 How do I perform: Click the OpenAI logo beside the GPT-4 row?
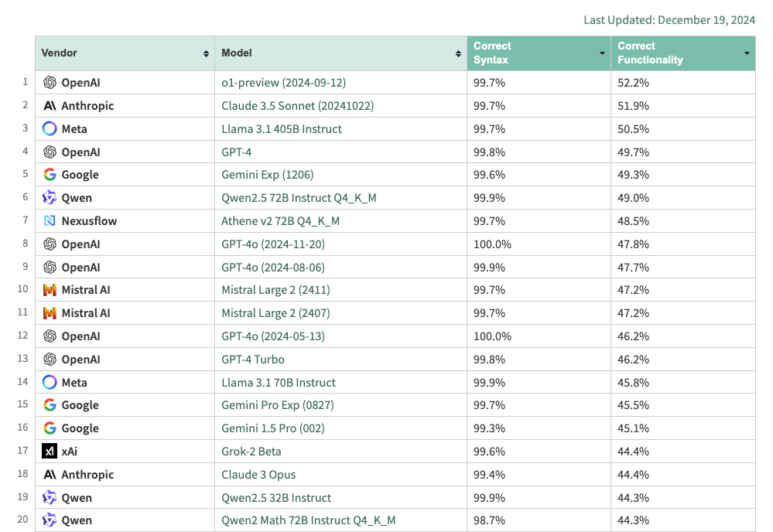click(50, 152)
